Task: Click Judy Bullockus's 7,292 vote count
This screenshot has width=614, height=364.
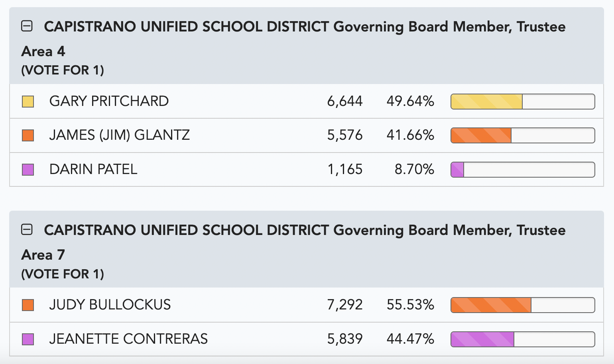Action: coord(345,305)
